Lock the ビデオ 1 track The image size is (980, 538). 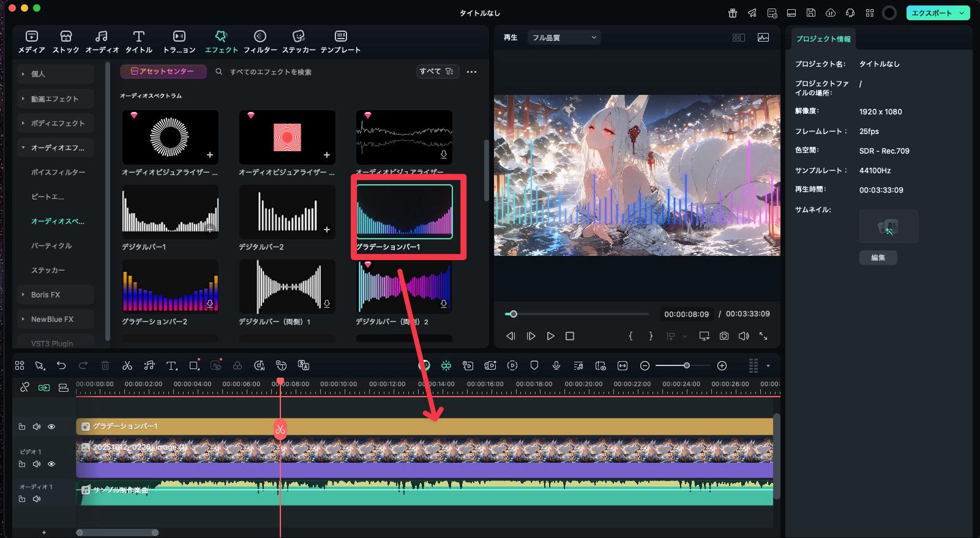pos(22,464)
